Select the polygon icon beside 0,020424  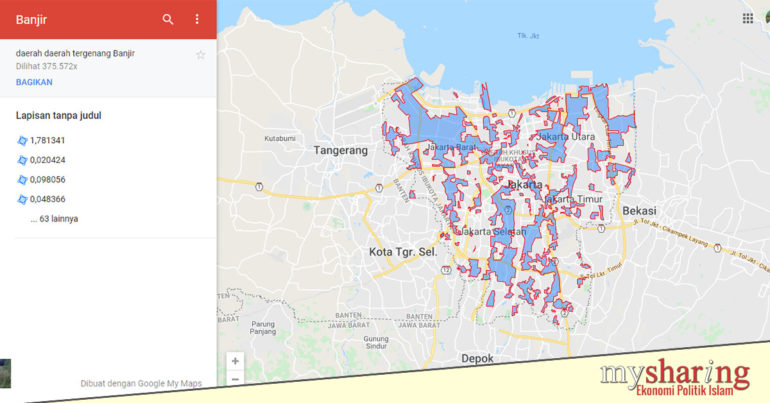click(22, 160)
